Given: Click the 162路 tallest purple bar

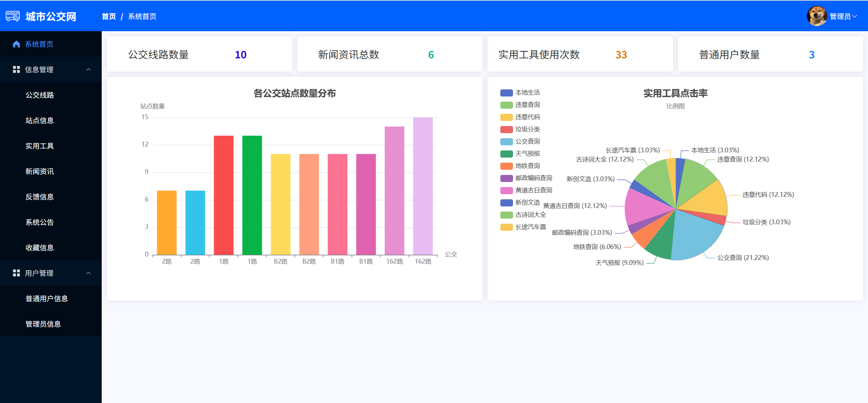Looking at the screenshot, I should tap(423, 186).
